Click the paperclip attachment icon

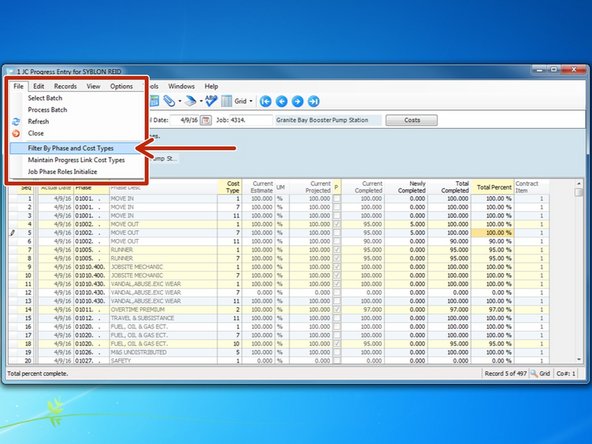click(169, 101)
